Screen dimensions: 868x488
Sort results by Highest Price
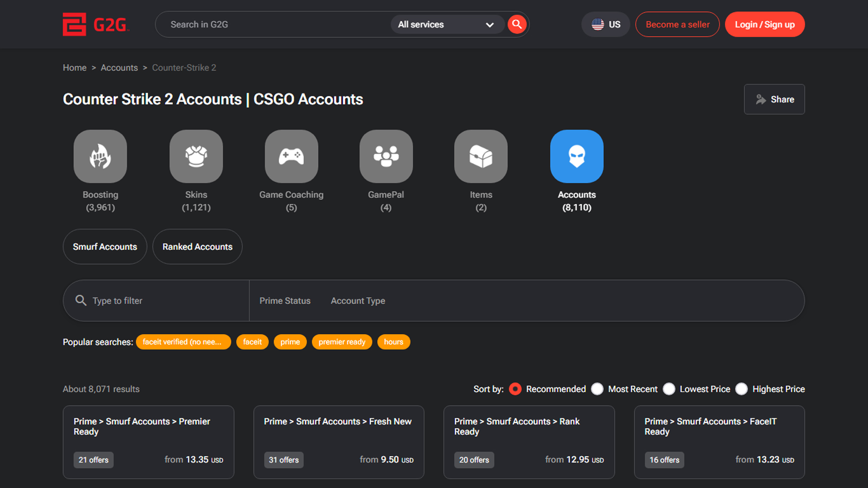pyautogui.click(x=741, y=389)
